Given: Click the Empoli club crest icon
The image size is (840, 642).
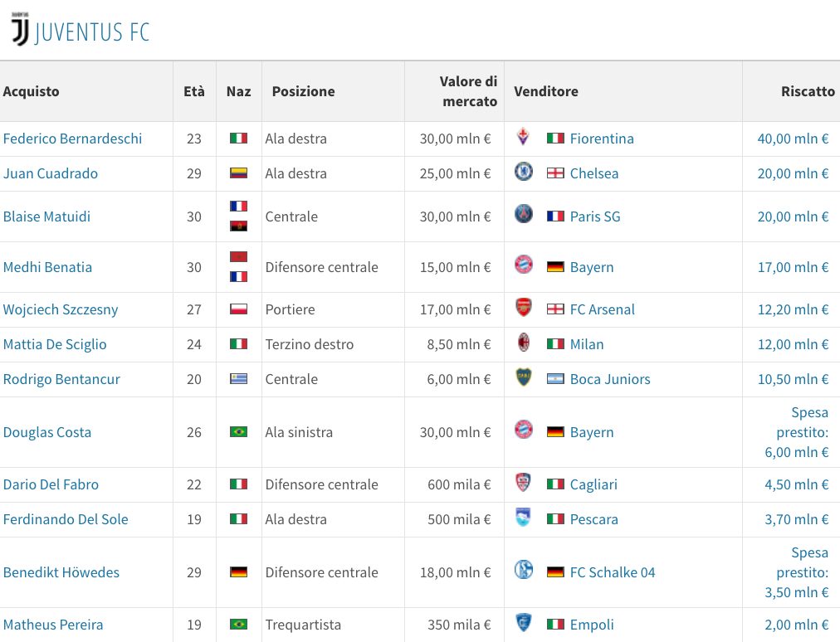Looking at the screenshot, I should pos(523,622).
